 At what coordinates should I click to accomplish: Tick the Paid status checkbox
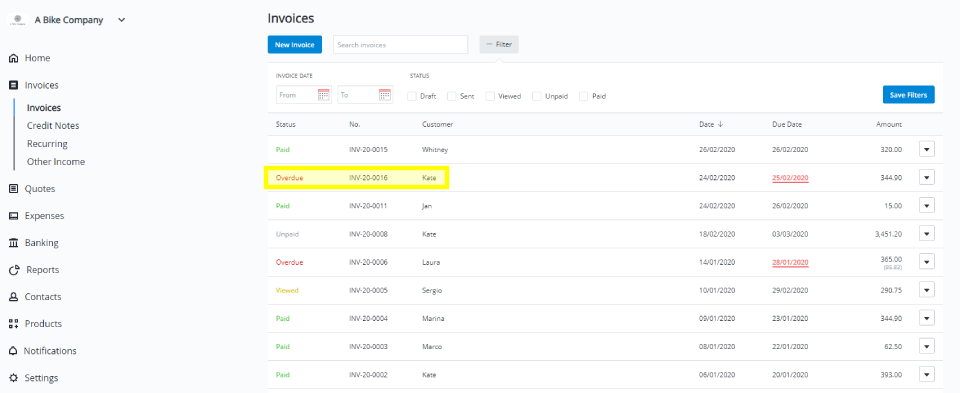click(583, 96)
